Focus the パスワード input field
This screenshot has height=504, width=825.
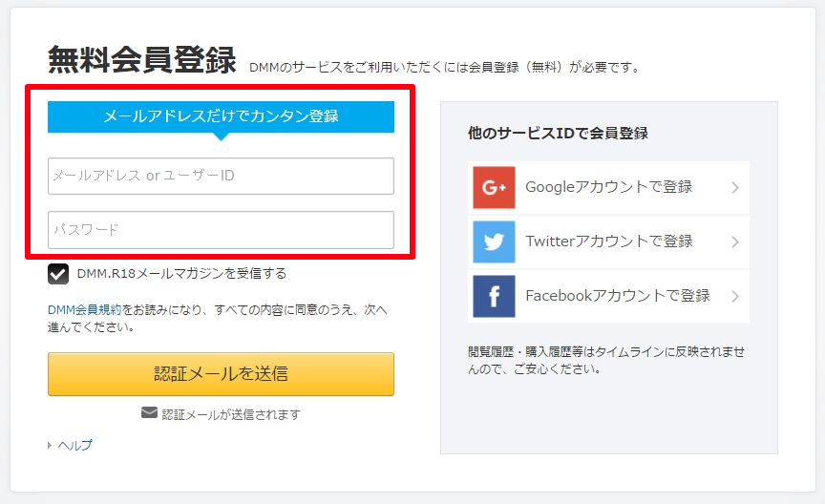pyautogui.click(x=221, y=230)
